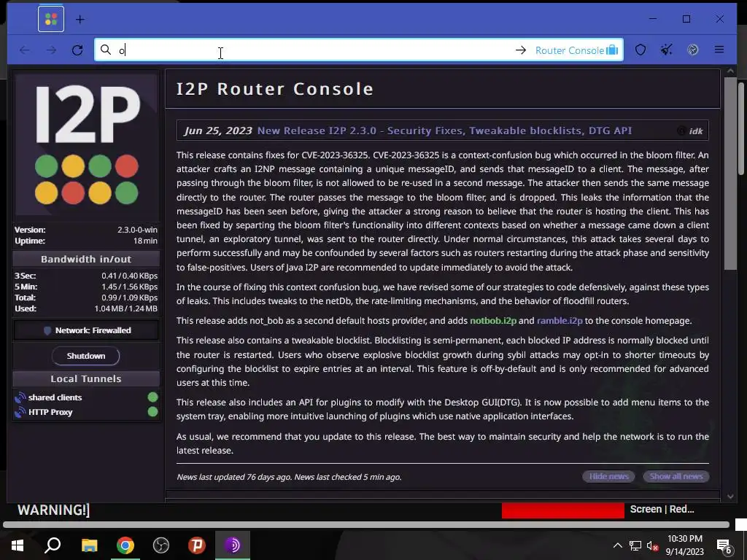Click the muted volume tray icon
Screen dimensions: 747x560
click(652, 545)
